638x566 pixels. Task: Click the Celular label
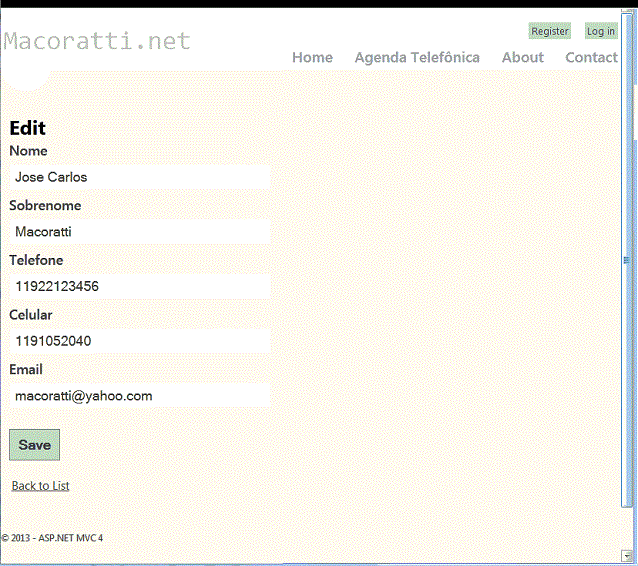31,315
